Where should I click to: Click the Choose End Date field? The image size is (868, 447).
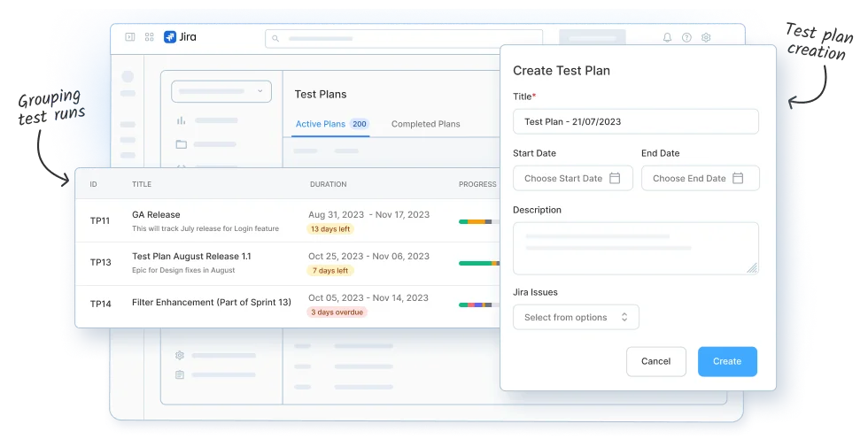[701, 178]
